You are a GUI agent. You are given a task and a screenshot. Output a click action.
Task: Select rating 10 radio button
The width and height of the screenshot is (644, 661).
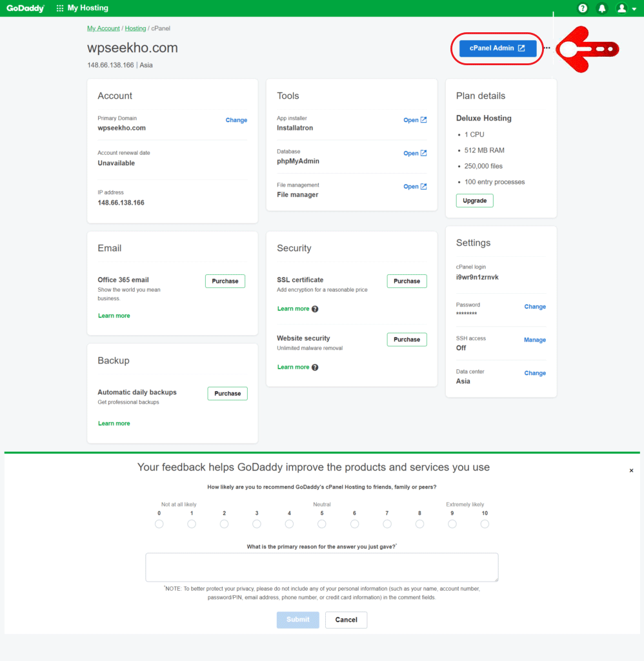(485, 524)
